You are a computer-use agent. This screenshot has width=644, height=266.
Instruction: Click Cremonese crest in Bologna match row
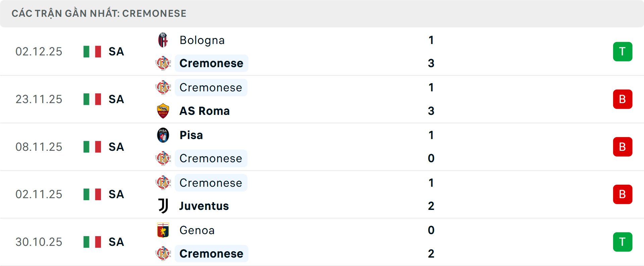[163, 63]
